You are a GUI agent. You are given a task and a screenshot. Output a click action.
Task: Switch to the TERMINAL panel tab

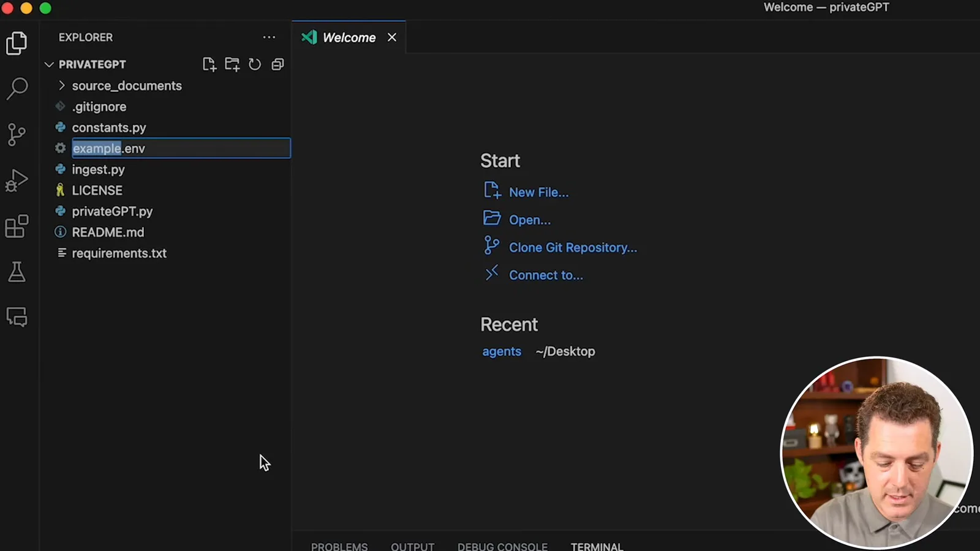(597, 546)
